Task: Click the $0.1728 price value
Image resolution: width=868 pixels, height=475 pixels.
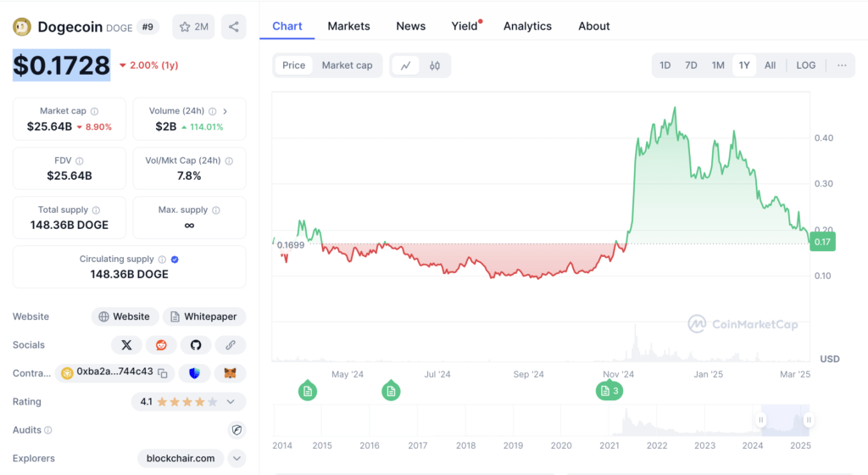Action: 61,65
